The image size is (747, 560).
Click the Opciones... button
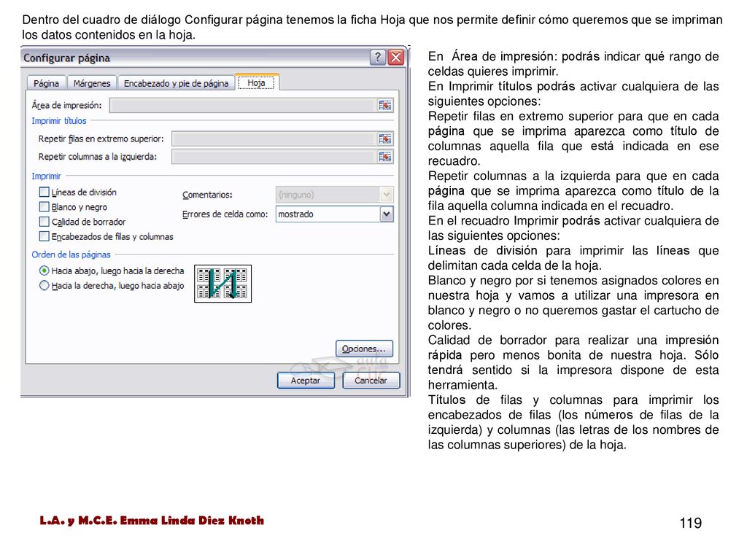(x=364, y=349)
